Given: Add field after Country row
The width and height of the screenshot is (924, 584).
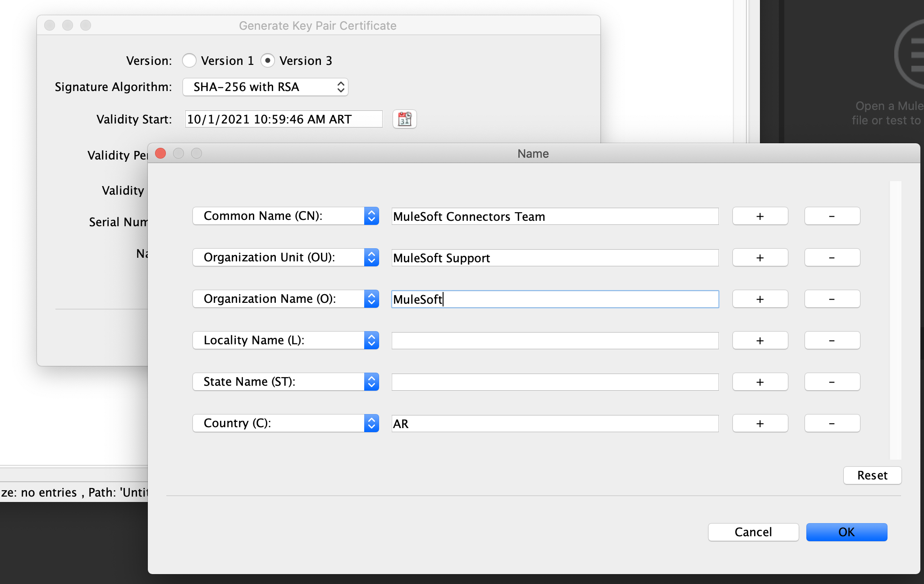Looking at the screenshot, I should pyautogui.click(x=760, y=424).
